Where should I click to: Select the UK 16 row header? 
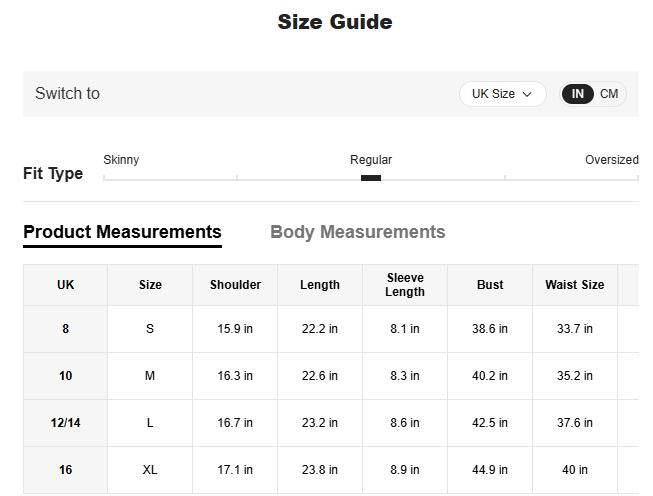(66, 470)
